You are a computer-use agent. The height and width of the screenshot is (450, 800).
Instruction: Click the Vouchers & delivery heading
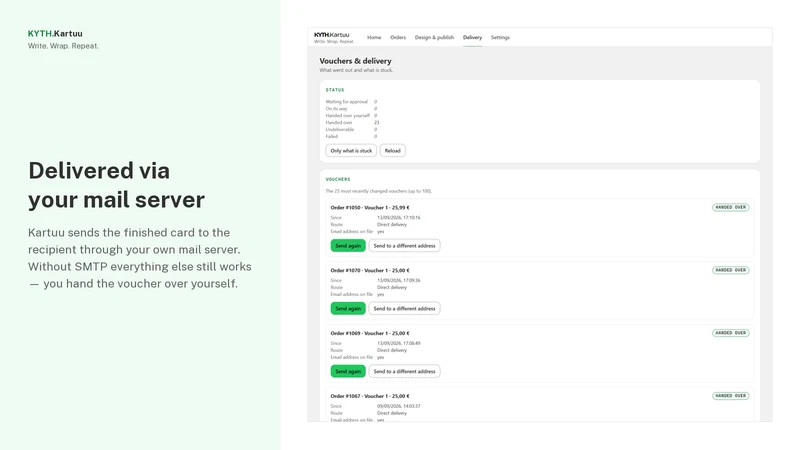(355, 61)
